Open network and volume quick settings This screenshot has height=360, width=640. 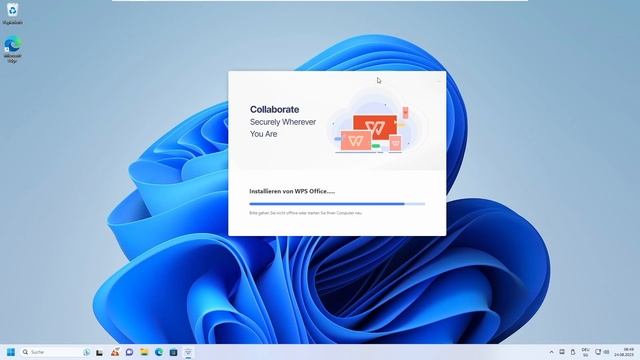click(x=602, y=352)
